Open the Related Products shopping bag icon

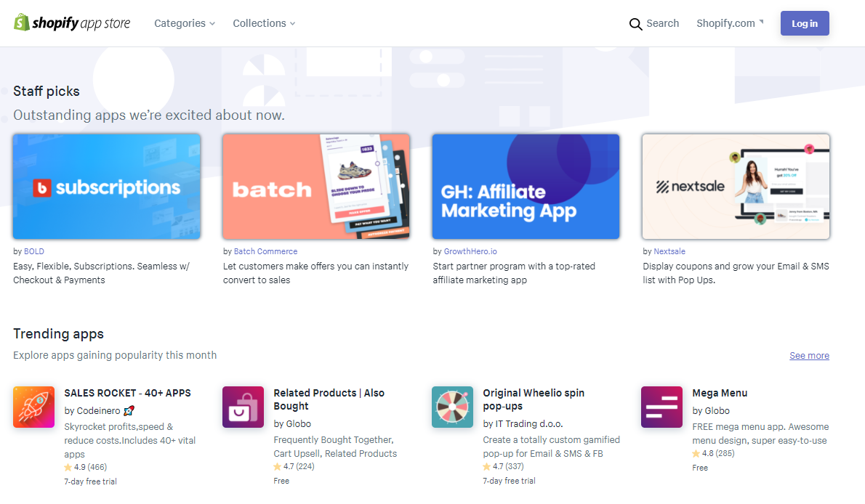(244, 407)
